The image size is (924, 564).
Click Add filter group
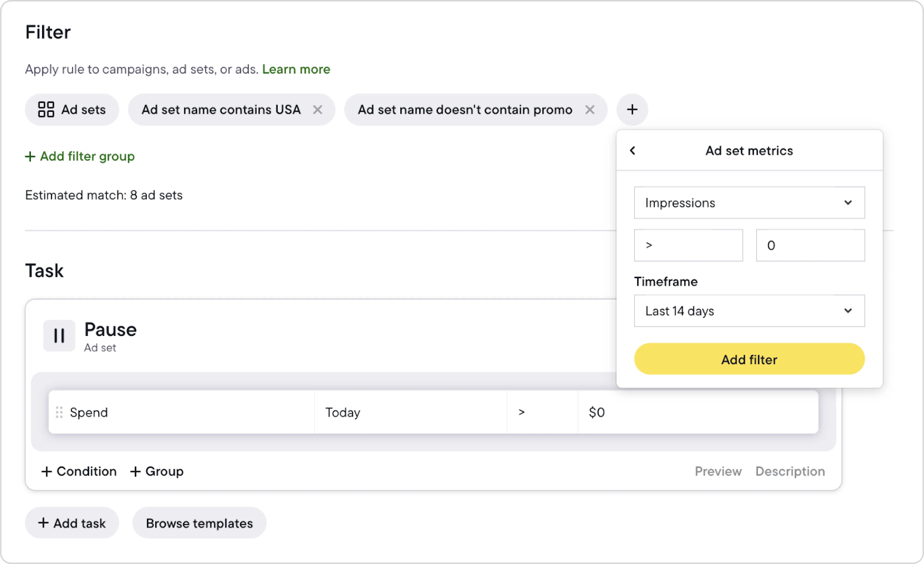80,156
